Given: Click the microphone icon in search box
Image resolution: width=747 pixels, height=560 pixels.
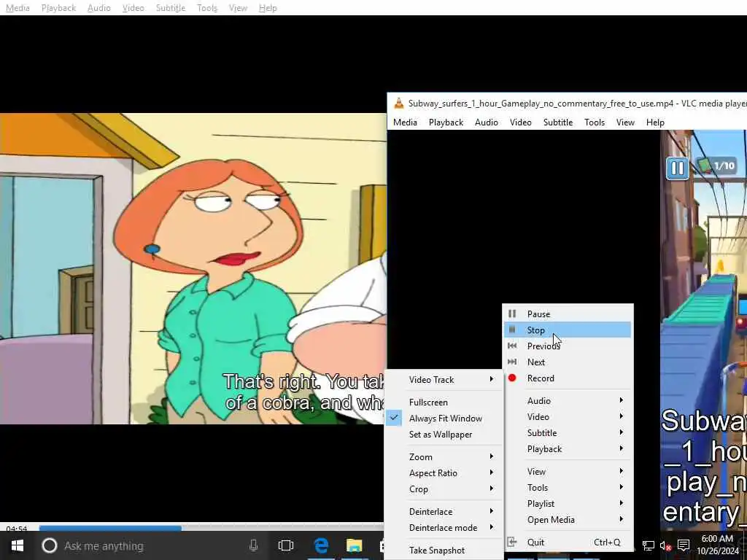Looking at the screenshot, I should 253,545.
